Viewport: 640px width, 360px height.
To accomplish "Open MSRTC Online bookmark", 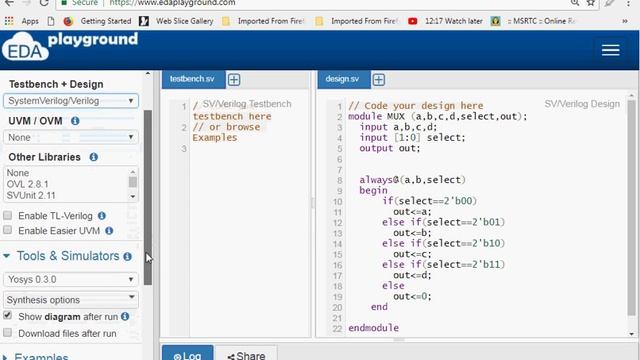I will tap(533, 21).
